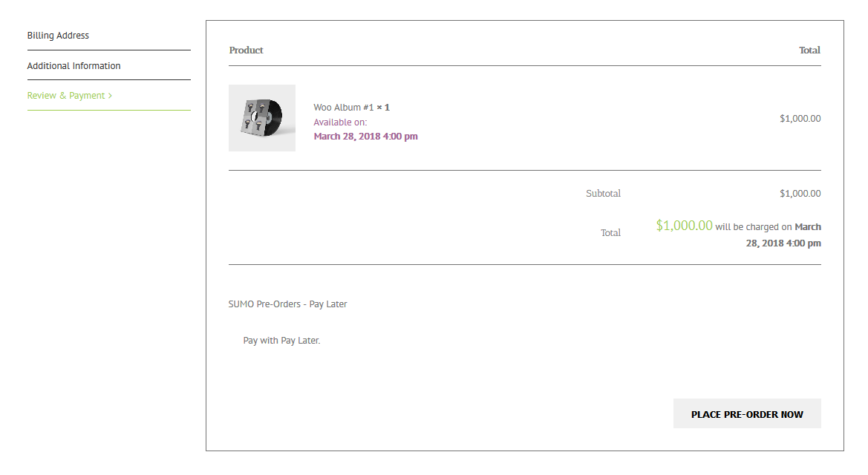Click the green $1,000.00 total amount
This screenshot has height=475, width=868.
pyautogui.click(x=684, y=226)
